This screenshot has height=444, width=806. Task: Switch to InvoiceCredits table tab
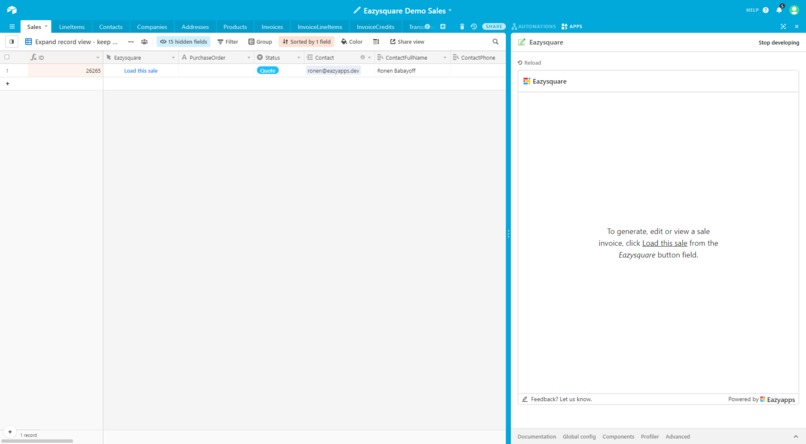click(x=375, y=27)
